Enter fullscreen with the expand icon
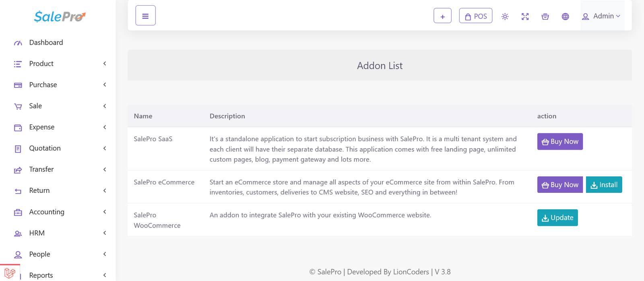This screenshot has height=281, width=644. (525, 17)
